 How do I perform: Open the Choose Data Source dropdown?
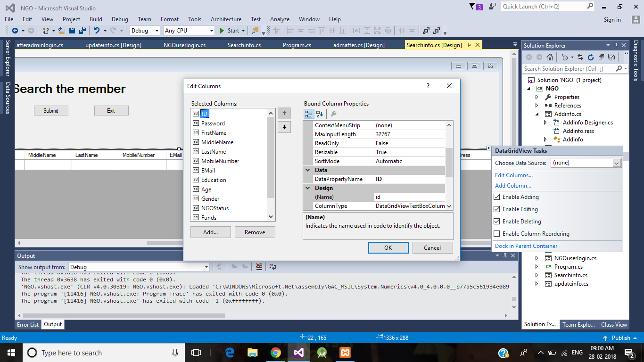(617, 163)
